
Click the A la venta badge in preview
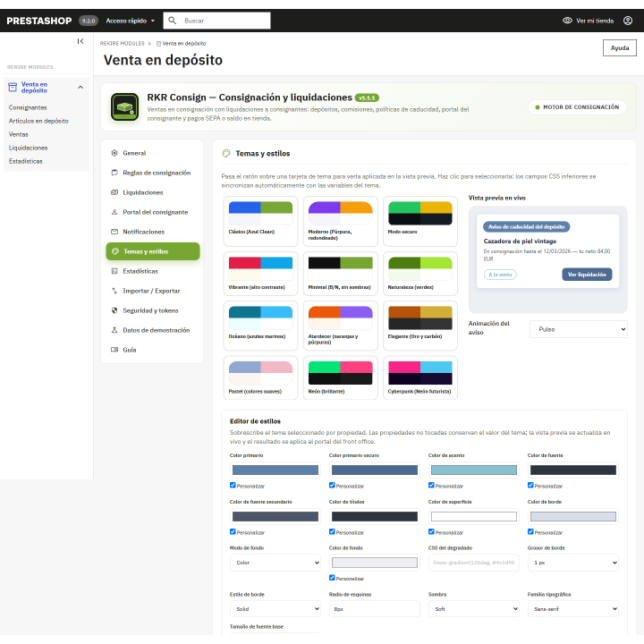(500, 275)
